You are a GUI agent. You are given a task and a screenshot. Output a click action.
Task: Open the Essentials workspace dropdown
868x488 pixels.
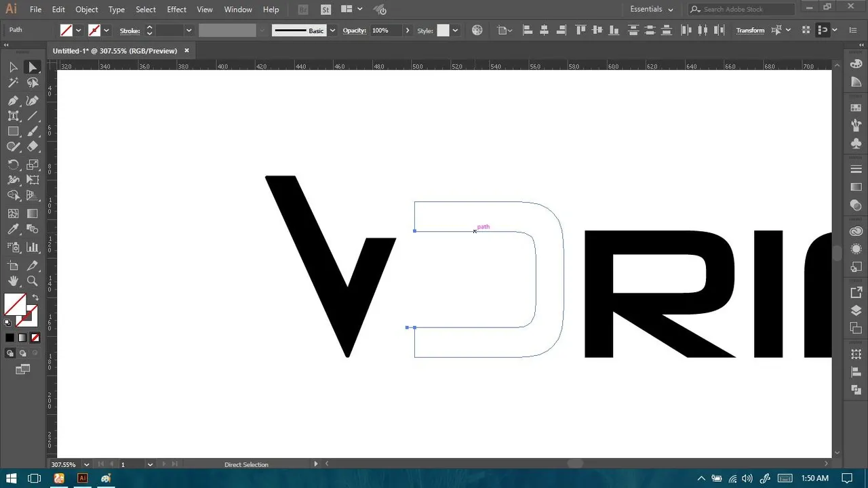tap(651, 9)
